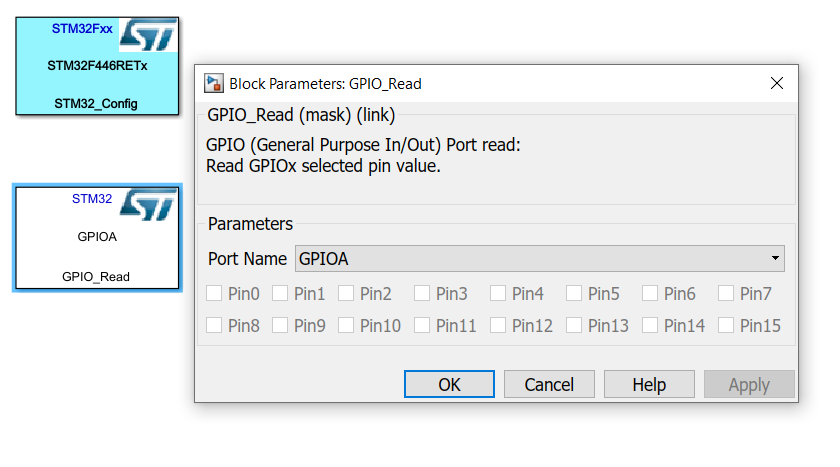
Task: Enable the Pin7 checkbox
Action: point(726,293)
